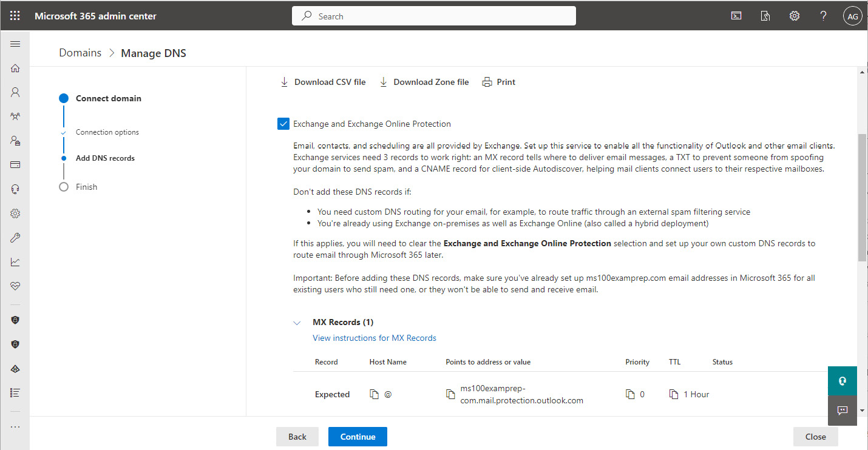Open the diamond-shaped admin center icon

tap(15, 368)
